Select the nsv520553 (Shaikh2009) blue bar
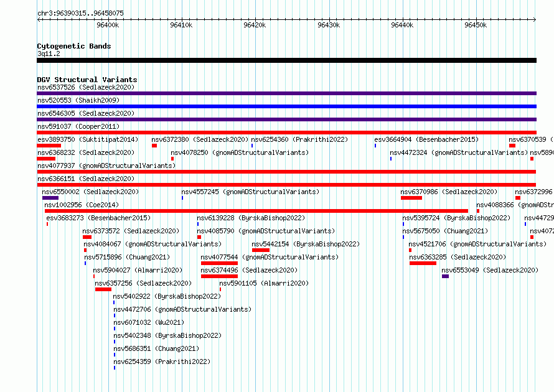554x392 pixels. (x=286, y=106)
